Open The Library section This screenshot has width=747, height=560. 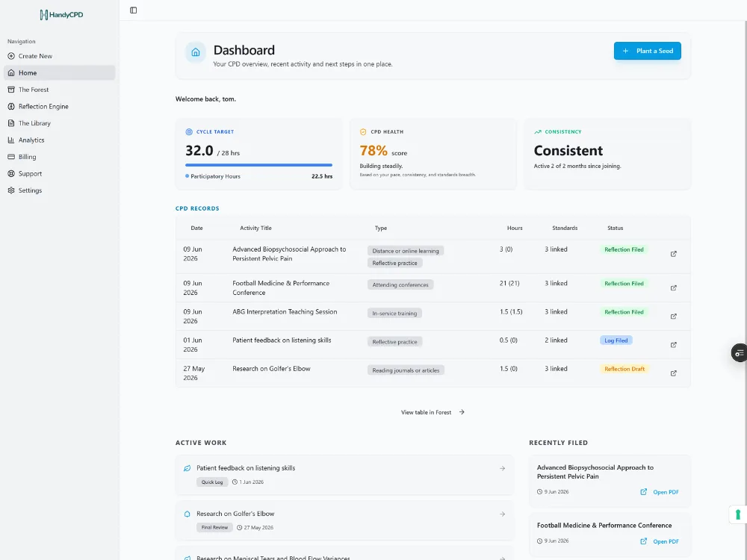(x=60, y=123)
